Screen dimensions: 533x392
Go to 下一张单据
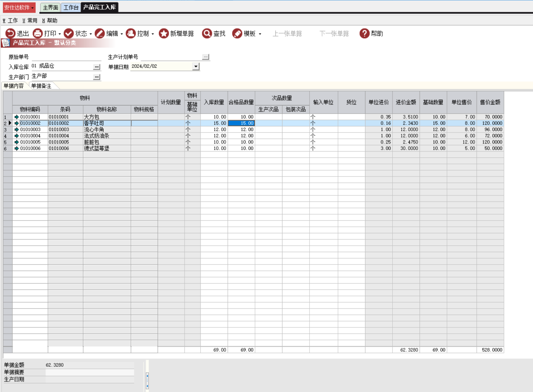pos(334,34)
